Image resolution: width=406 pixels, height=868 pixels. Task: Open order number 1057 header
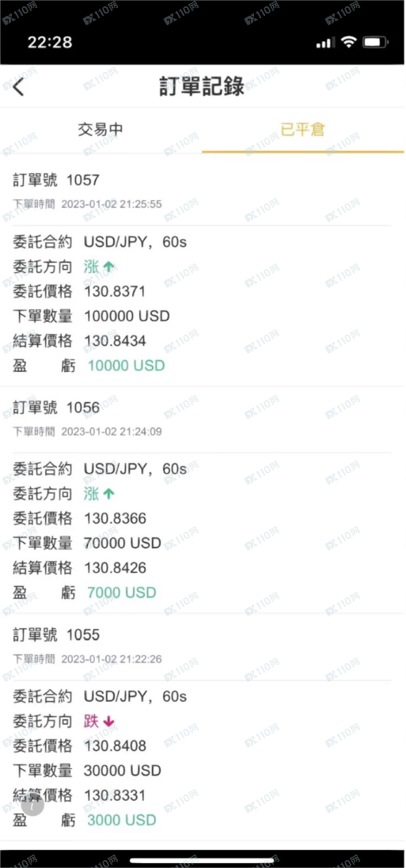click(56, 180)
